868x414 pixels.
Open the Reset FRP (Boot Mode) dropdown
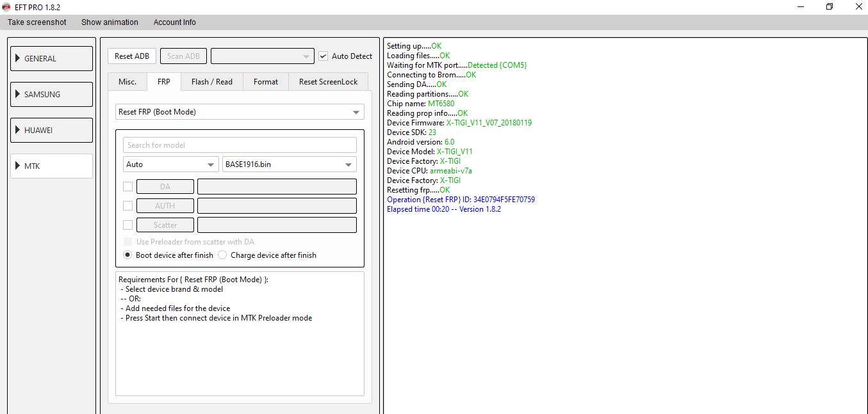(240, 112)
